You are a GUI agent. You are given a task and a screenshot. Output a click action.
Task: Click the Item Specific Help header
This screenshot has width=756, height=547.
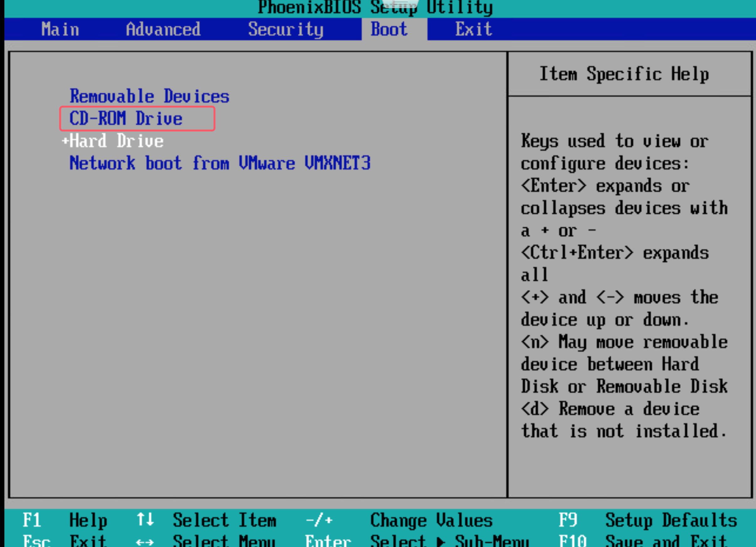624,74
